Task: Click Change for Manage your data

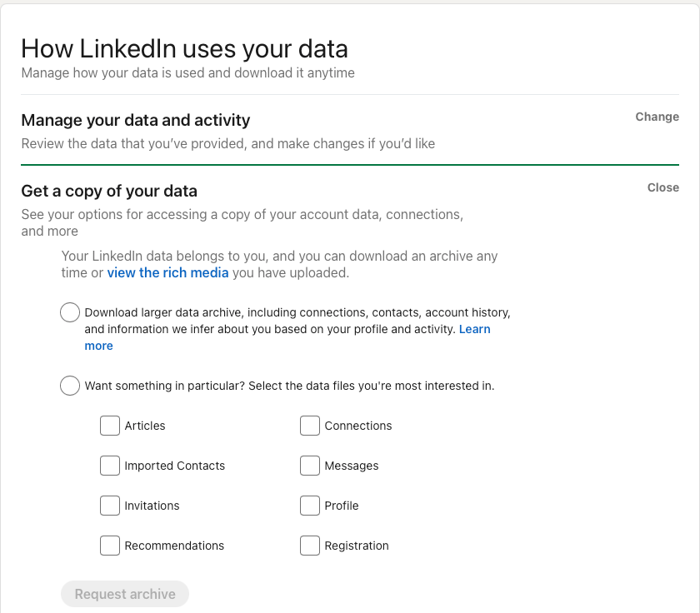Action: pyautogui.click(x=657, y=117)
